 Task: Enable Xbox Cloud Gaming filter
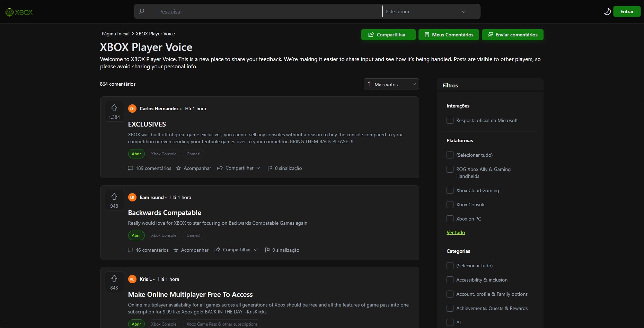(x=450, y=190)
